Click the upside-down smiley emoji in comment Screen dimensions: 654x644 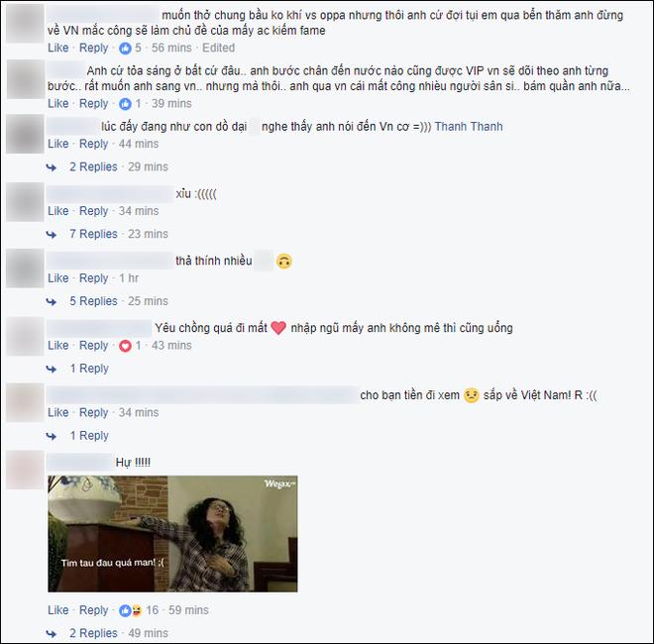(x=284, y=262)
